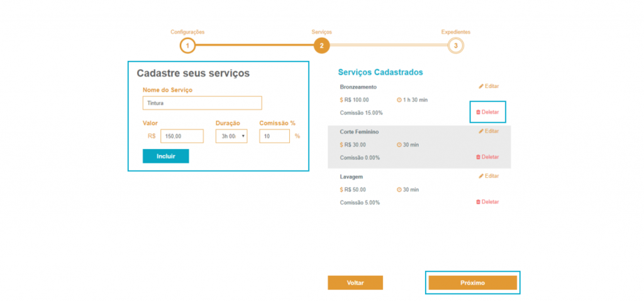The height and width of the screenshot is (301, 644).
Task: Select step 2 Serviços circle
Action: (x=321, y=45)
